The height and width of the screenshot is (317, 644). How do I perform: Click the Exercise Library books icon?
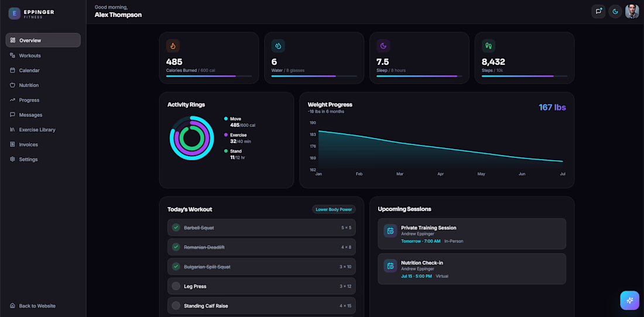(x=13, y=130)
